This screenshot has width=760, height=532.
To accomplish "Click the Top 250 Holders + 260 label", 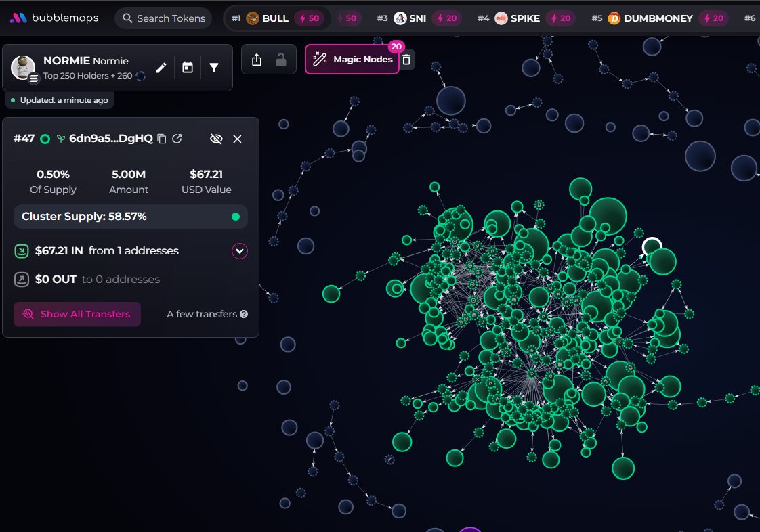I will click(88, 76).
